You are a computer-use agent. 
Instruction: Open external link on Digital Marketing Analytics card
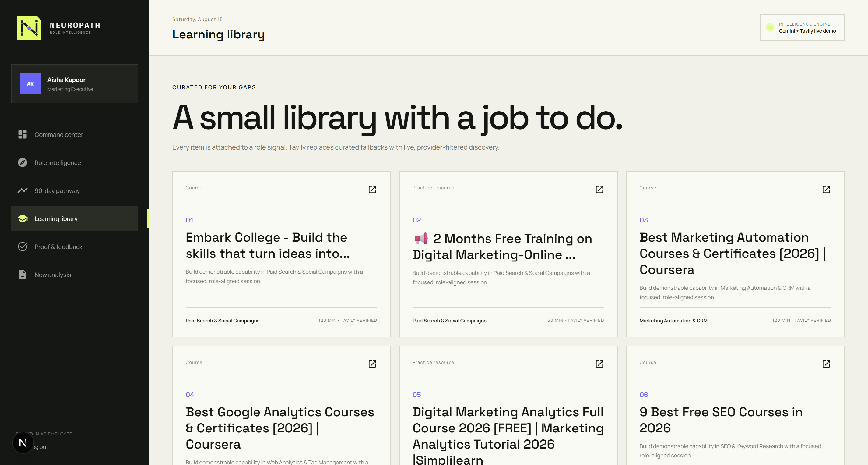(x=599, y=364)
